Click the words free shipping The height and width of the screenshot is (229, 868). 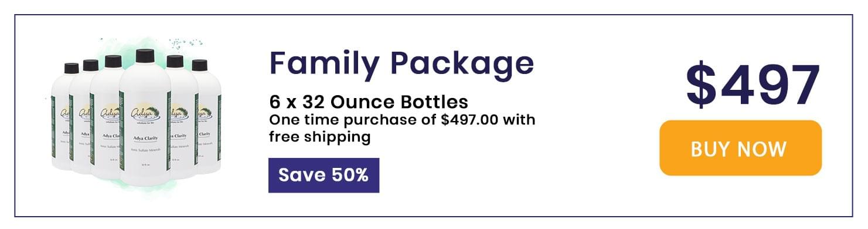point(320,137)
